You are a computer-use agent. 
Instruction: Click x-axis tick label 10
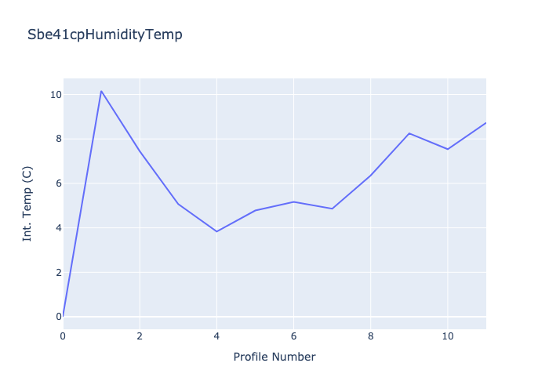point(448,336)
